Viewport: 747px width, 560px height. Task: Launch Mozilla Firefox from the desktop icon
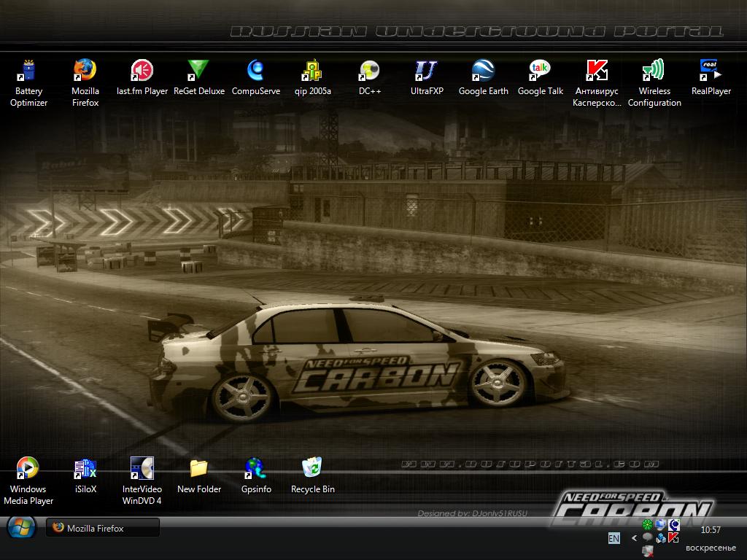(x=85, y=71)
